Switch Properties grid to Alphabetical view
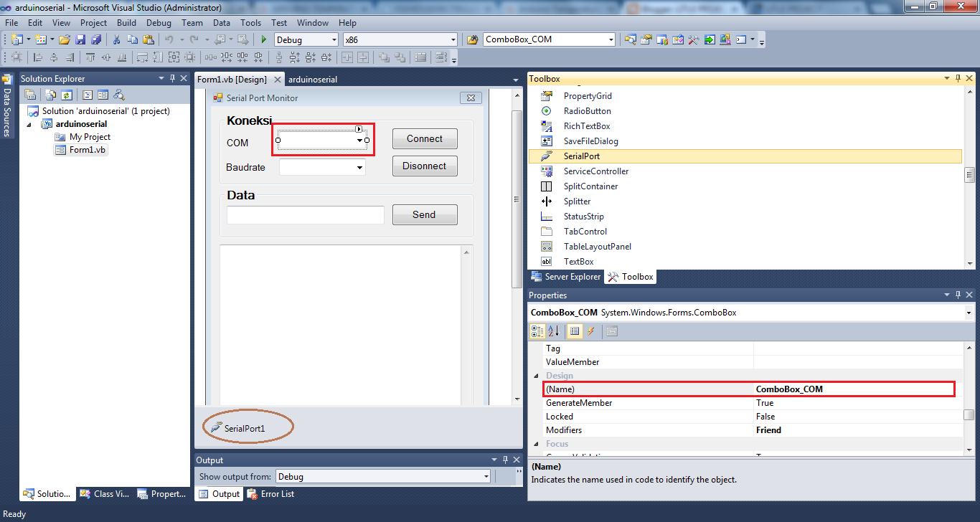 [553, 331]
